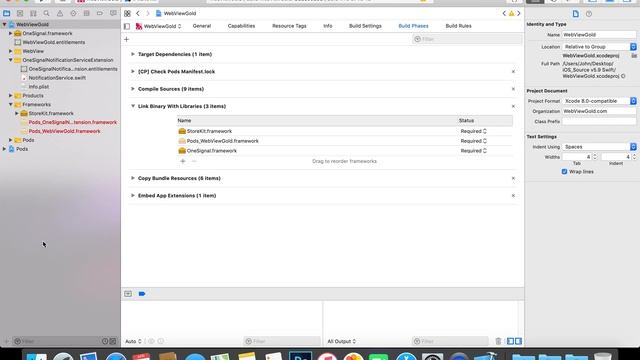Delete the Embed App Extensions phase

point(513,196)
